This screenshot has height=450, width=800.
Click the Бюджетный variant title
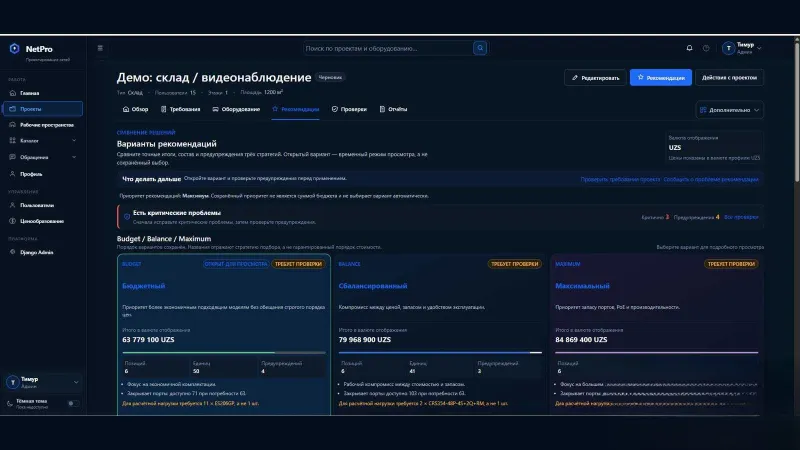click(x=144, y=286)
